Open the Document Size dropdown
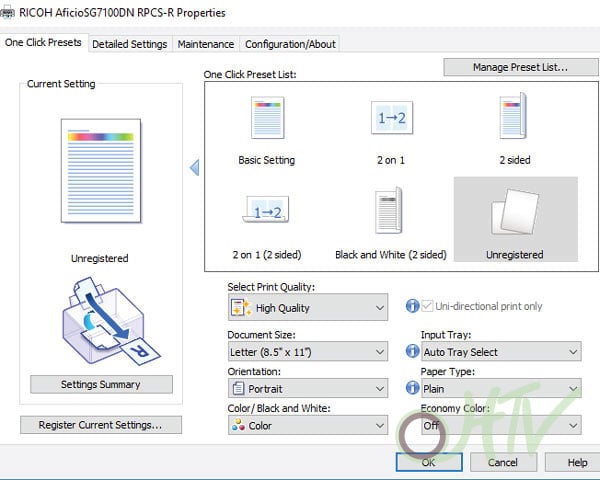 tap(308, 352)
